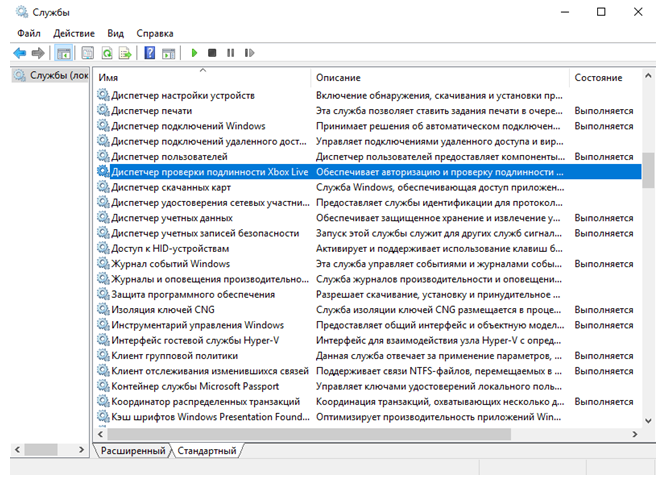Image resolution: width=662 pixels, height=481 pixels.
Task: Click the tree pane's scrollbar left arrow
Action: pyautogui.click(x=17, y=450)
